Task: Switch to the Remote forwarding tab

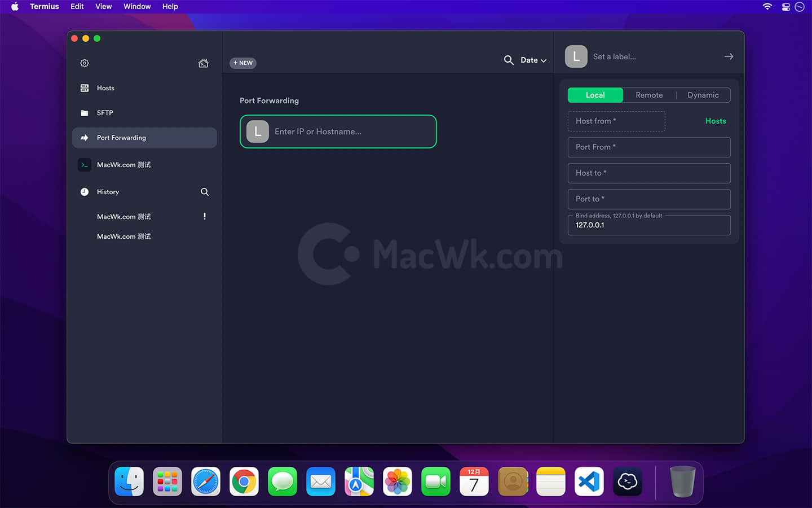Action: (649, 95)
